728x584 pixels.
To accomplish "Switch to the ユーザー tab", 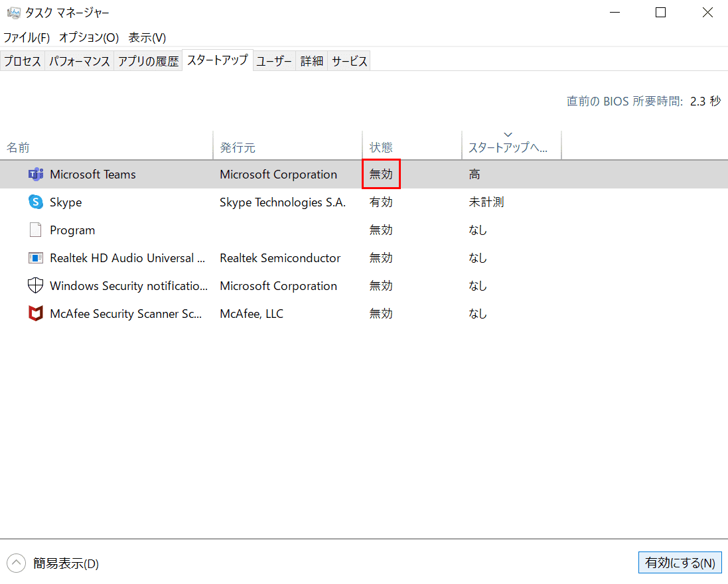I will (x=274, y=61).
